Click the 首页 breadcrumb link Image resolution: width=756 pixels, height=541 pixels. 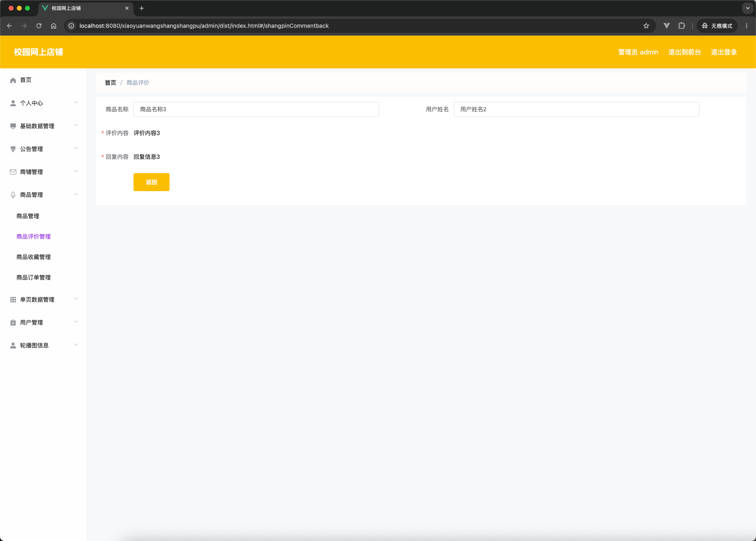(x=111, y=83)
